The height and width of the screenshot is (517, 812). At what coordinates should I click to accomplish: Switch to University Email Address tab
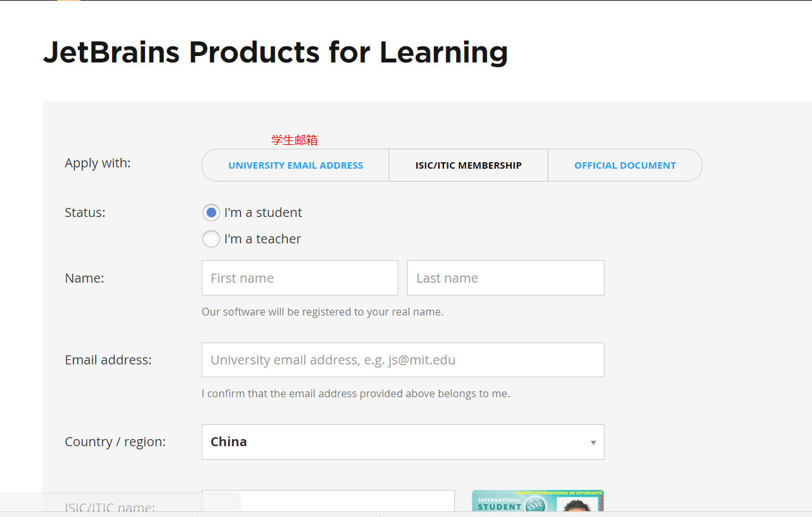(296, 165)
